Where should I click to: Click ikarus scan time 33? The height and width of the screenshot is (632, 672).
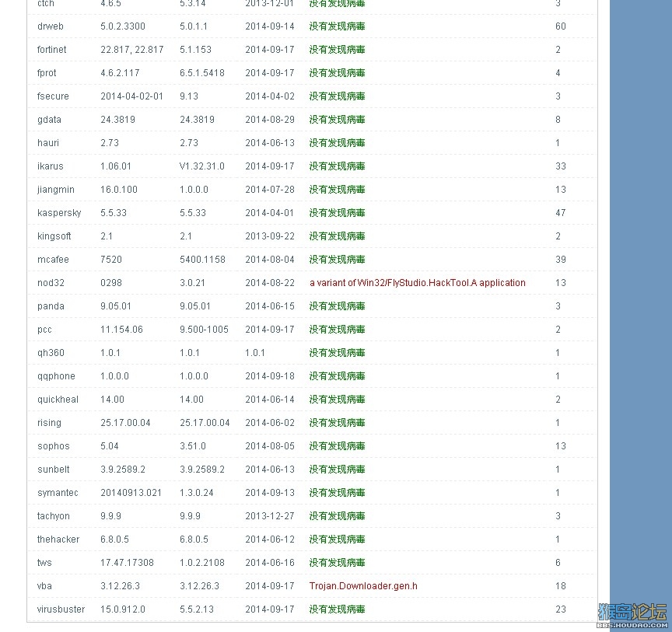pyautogui.click(x=561, y=166)
